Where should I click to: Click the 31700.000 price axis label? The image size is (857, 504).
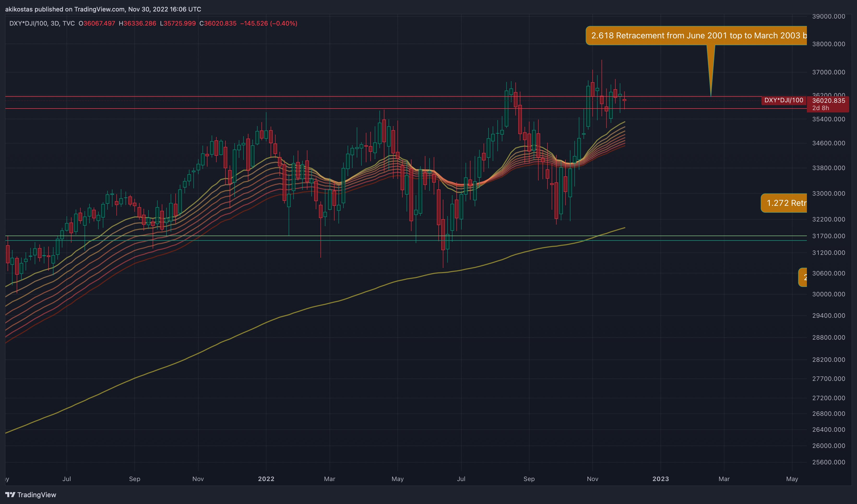pos(829,236)
